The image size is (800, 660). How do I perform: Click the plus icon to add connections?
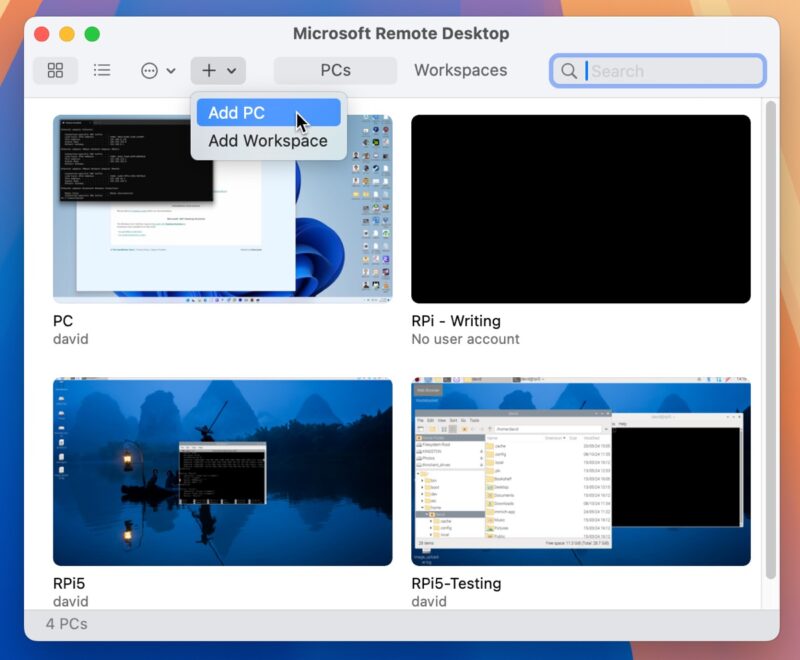point(209,70)
